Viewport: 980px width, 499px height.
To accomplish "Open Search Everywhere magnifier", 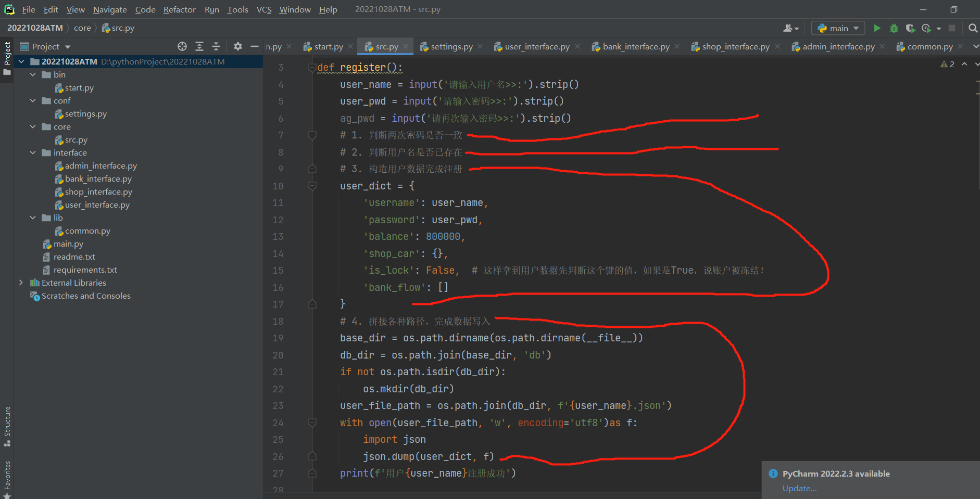I will click(x=973, y=28).
